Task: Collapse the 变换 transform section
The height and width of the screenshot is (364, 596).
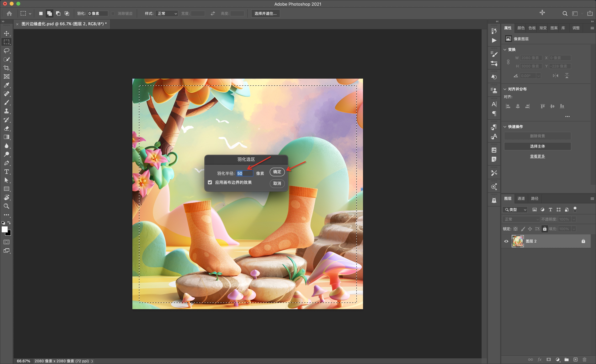Action: tap(505, 50)
